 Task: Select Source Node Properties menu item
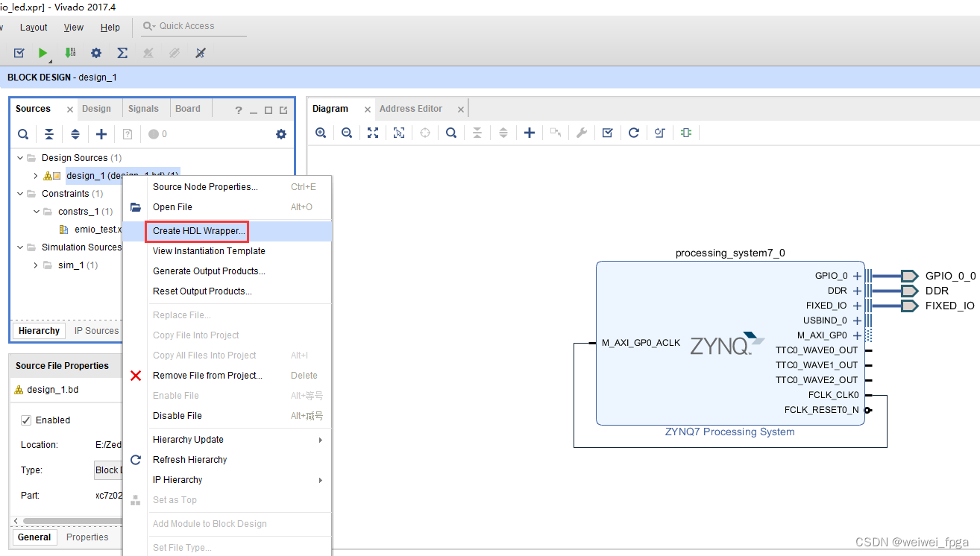point(227,187)
